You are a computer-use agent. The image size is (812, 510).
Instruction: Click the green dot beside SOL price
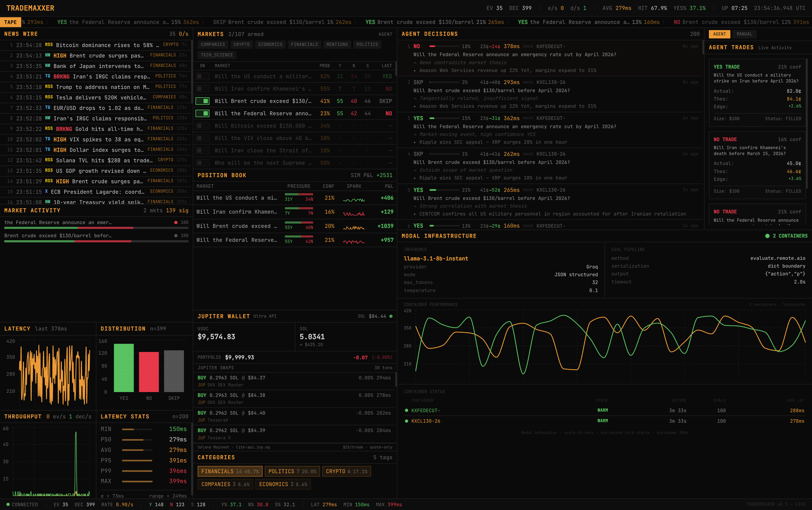391,316
